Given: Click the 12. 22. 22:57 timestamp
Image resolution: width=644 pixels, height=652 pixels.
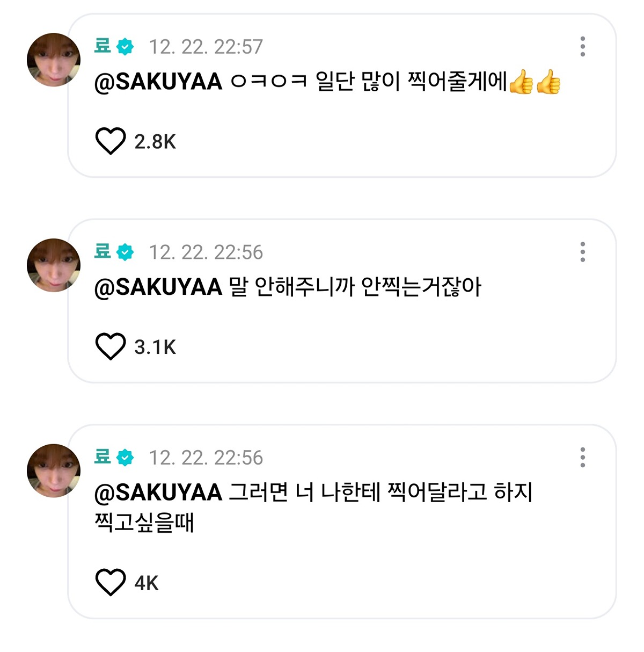Looking at the screenshot, I should (206, 47).
